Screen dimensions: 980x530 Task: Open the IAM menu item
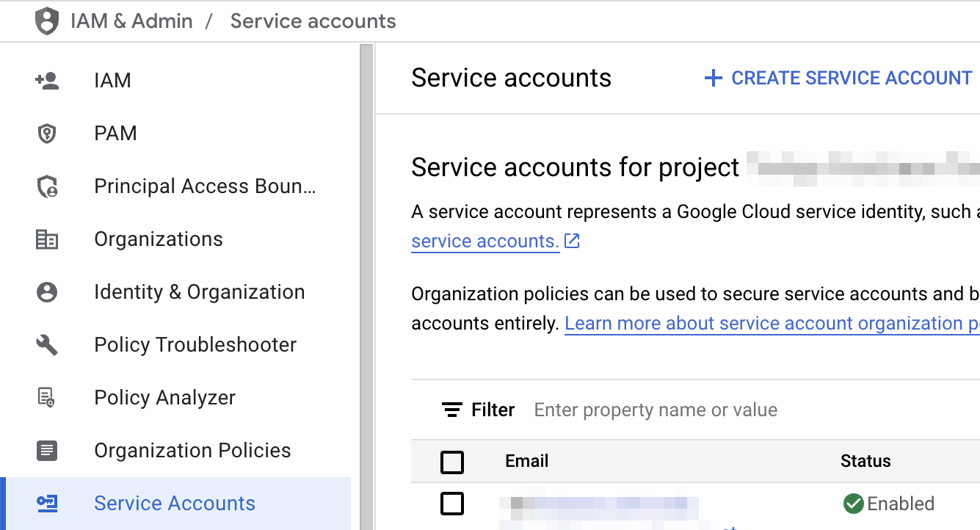[x=112, y=81]
